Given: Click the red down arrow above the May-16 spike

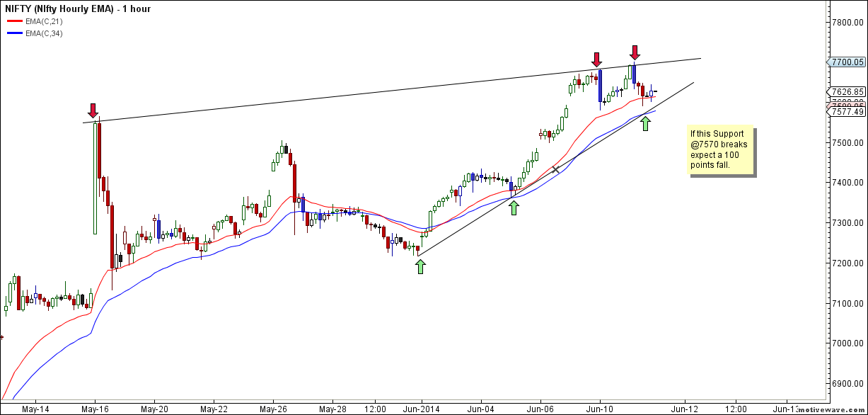Looking at the screenshot, I should tap(93, 110).
